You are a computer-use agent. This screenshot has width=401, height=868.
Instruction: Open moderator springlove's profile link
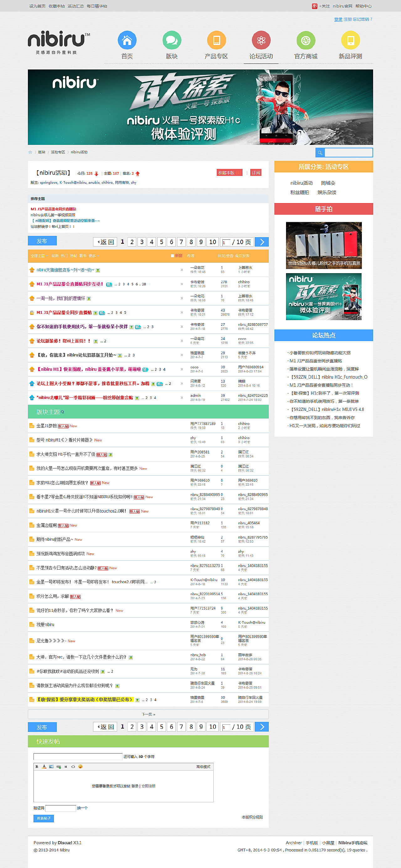pyautogui.click(x=49, y=182)
